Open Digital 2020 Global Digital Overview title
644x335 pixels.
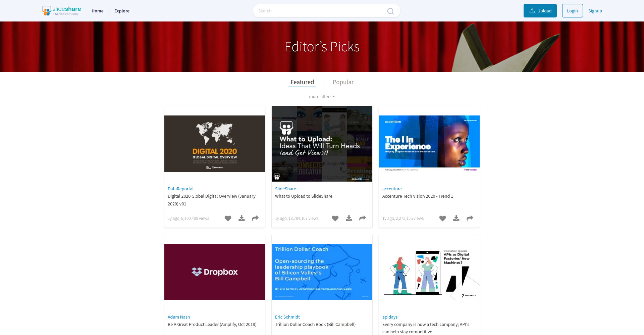212,200
